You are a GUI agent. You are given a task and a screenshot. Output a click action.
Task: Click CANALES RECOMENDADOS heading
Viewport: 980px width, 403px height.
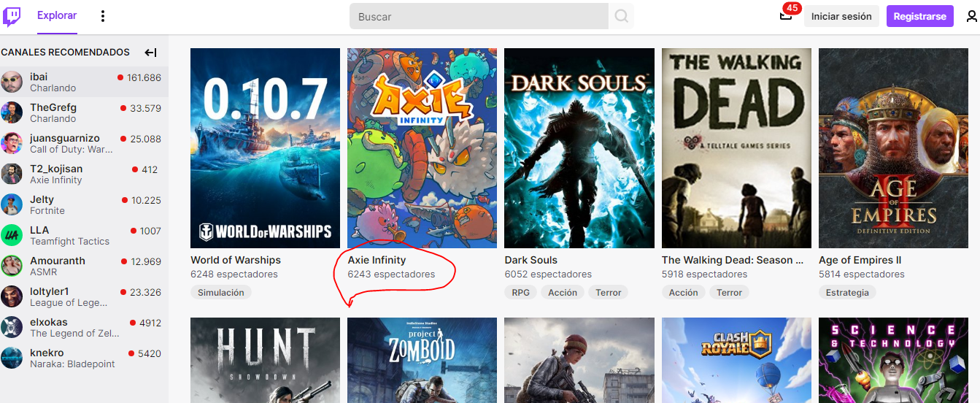click(x=65, y=53)
